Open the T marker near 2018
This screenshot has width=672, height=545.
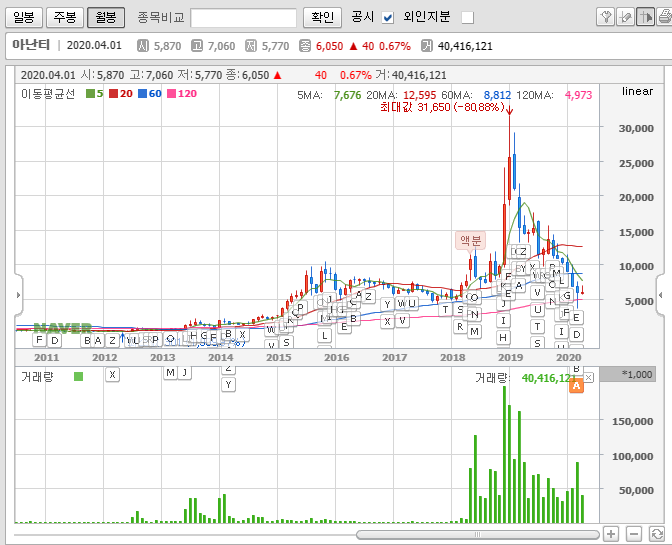(445, 309)
